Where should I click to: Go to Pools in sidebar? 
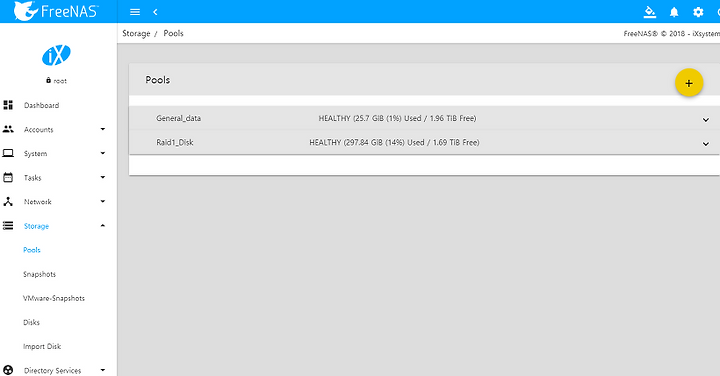pos(32,250)
